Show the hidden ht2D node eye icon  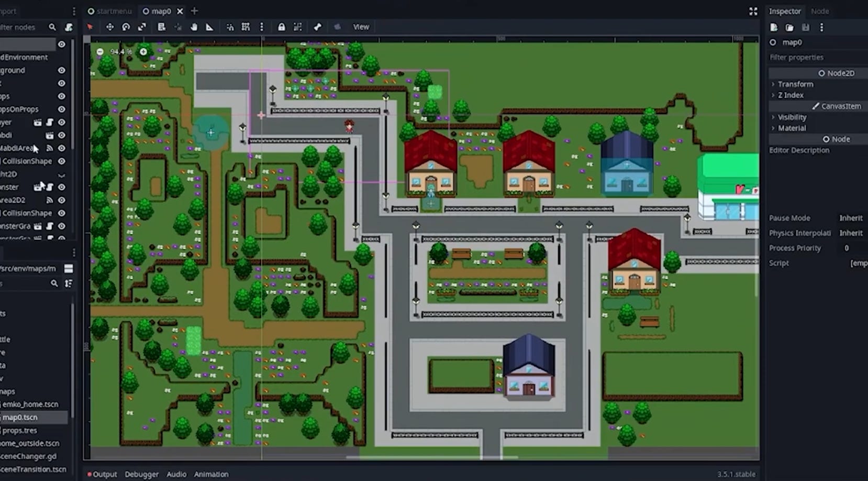61,174
